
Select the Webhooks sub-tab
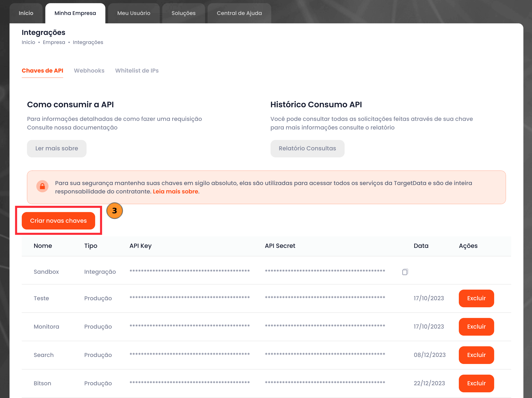(x=89, y=71)
